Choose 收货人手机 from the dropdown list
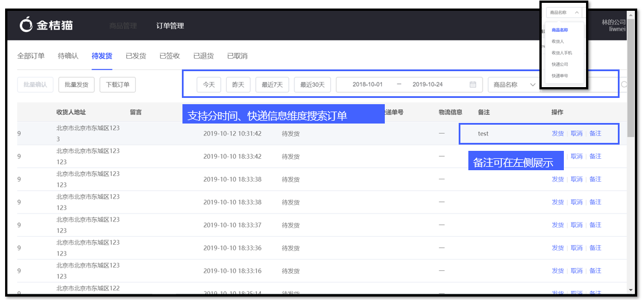Viewport: 644px width, 300px height. click(x=562, y=53)
